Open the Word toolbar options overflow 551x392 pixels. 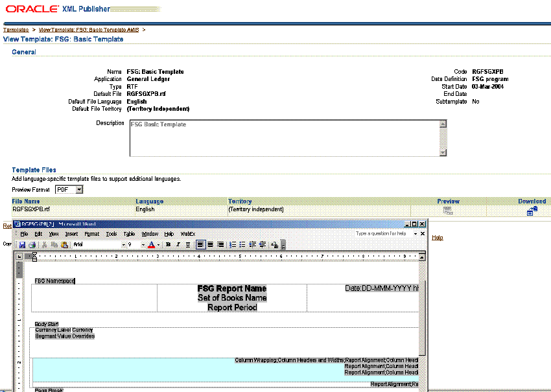tap(283, 245)
